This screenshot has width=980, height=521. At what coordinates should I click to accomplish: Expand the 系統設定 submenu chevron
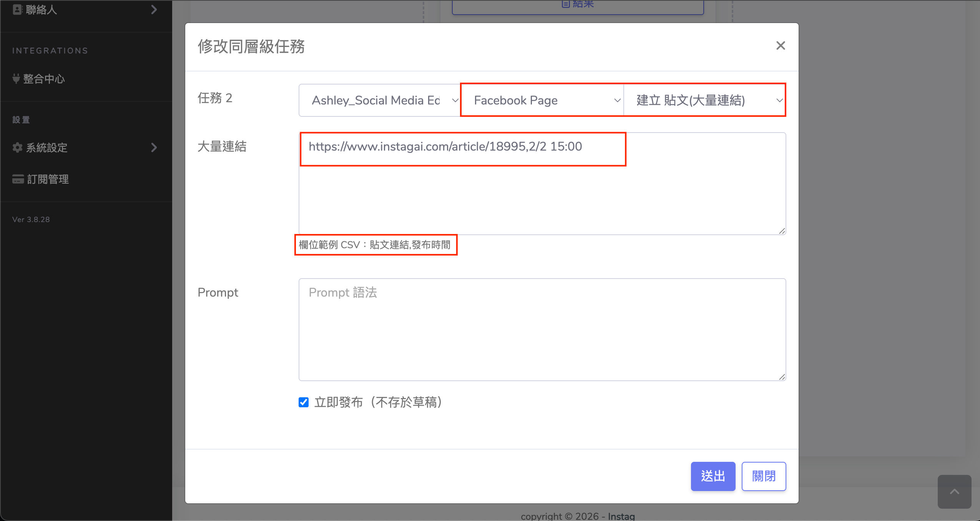(x=154, y=148)
